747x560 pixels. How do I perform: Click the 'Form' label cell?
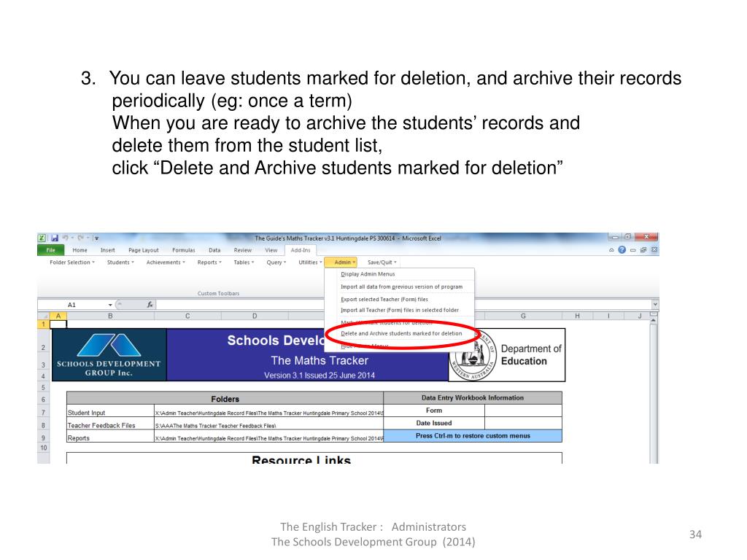[x=434, y=411]
